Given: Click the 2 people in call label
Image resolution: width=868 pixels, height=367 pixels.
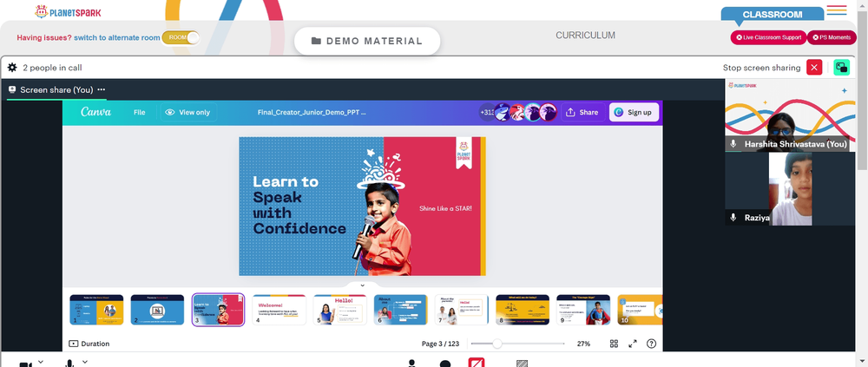Looking at the screenshot, I should coord(53,68).
